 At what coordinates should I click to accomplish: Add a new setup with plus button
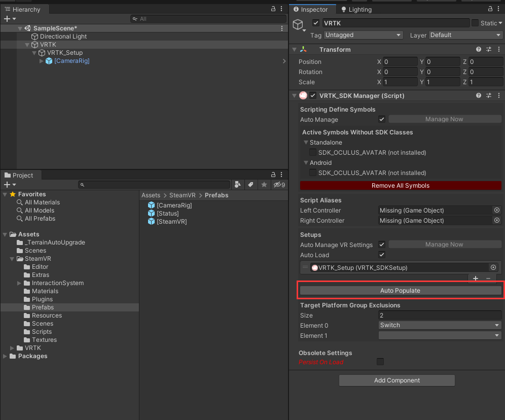click(476, 278)
